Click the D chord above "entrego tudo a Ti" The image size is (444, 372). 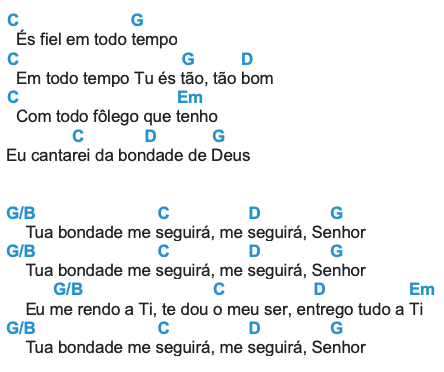(319, 289)
